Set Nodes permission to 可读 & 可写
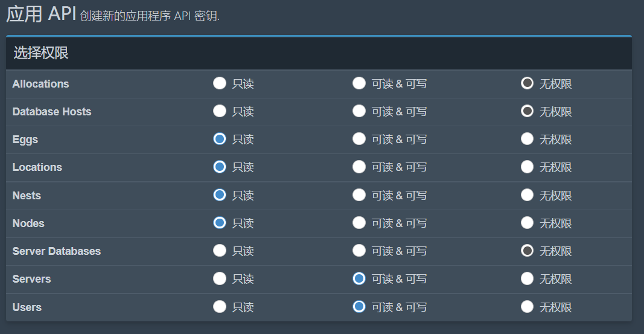This screenshot has width=644, height=334. point(359,223)
